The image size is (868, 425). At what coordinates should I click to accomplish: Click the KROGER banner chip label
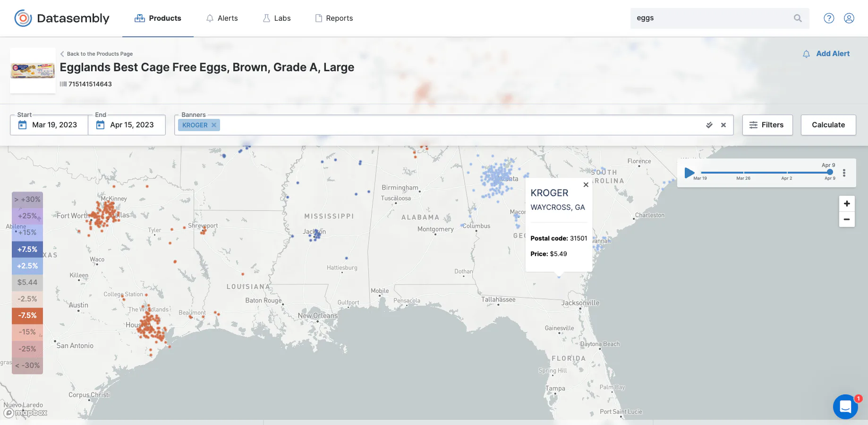195,125
